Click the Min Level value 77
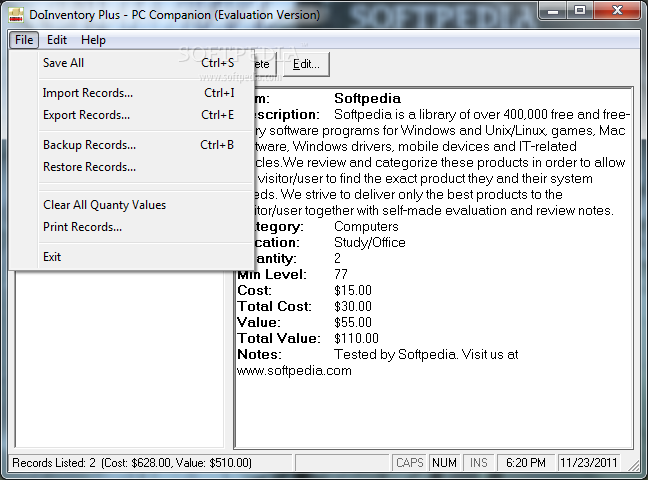 (341, 275)
